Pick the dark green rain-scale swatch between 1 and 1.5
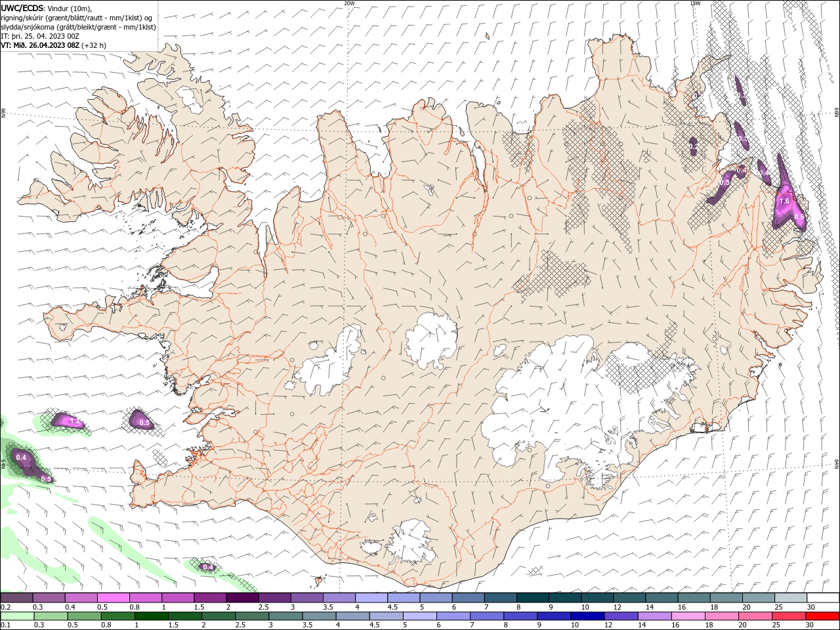Viewport: 840px width, 630px height. [x=152, y=616]
